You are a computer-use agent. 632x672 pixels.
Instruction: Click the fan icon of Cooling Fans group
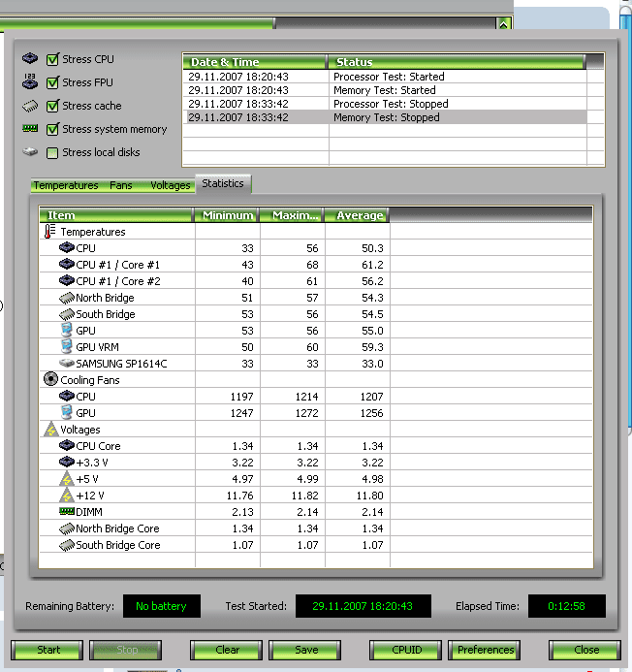(50, 379)
